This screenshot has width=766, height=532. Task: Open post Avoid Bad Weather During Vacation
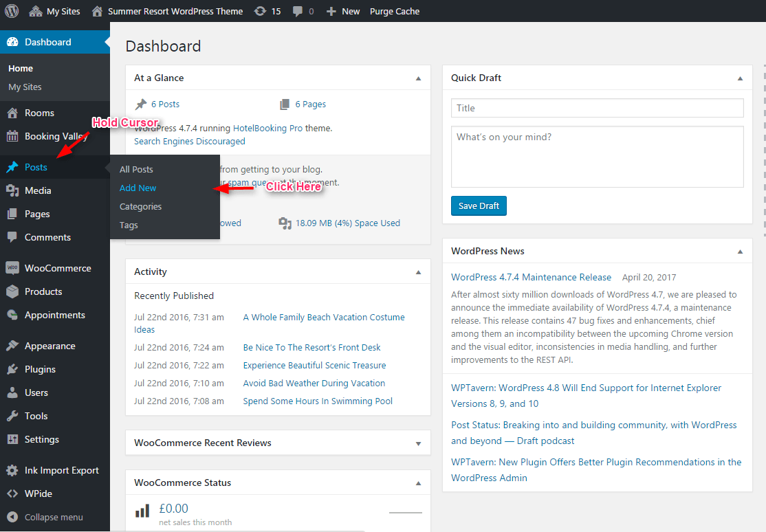tap(314, 383)
